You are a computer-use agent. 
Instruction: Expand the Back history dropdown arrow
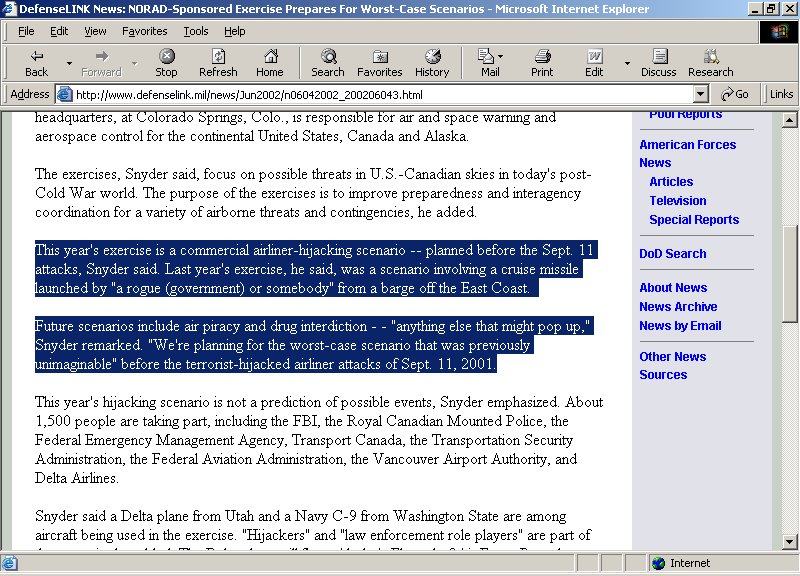tap(69, 64)
